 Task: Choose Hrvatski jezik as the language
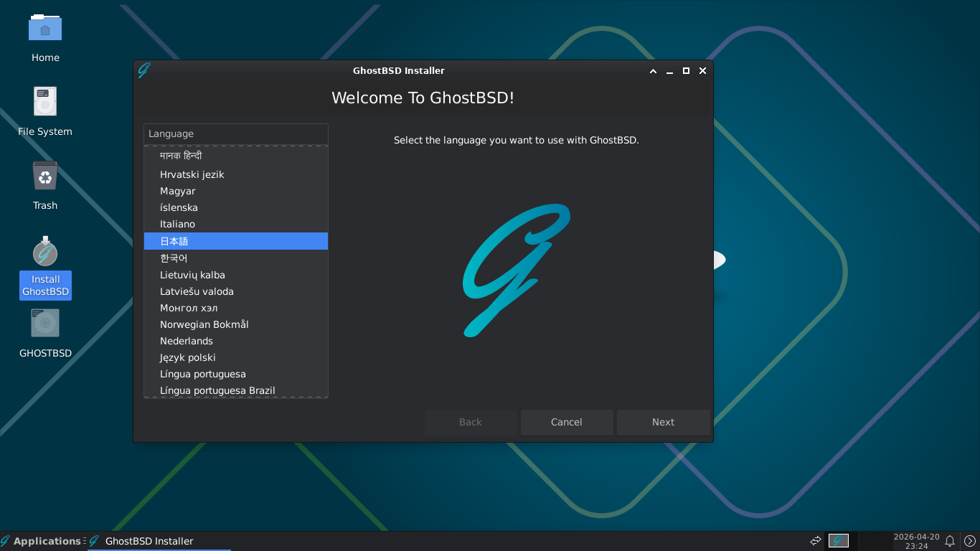click(236, 174)
